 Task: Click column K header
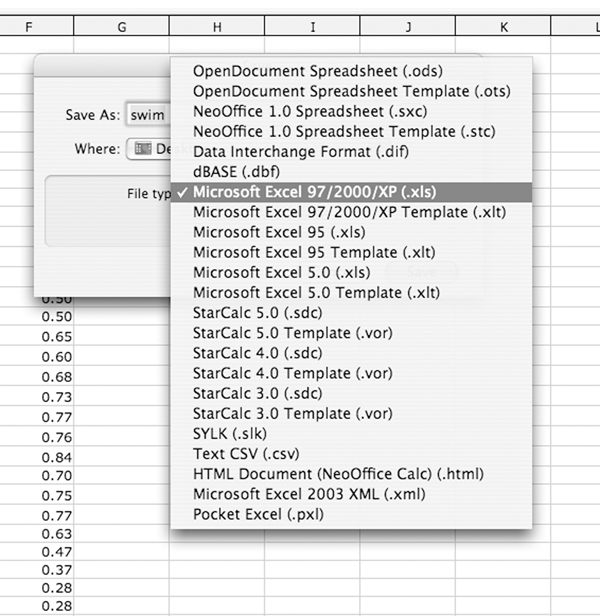pyautogui.click(x=503, y=27)
